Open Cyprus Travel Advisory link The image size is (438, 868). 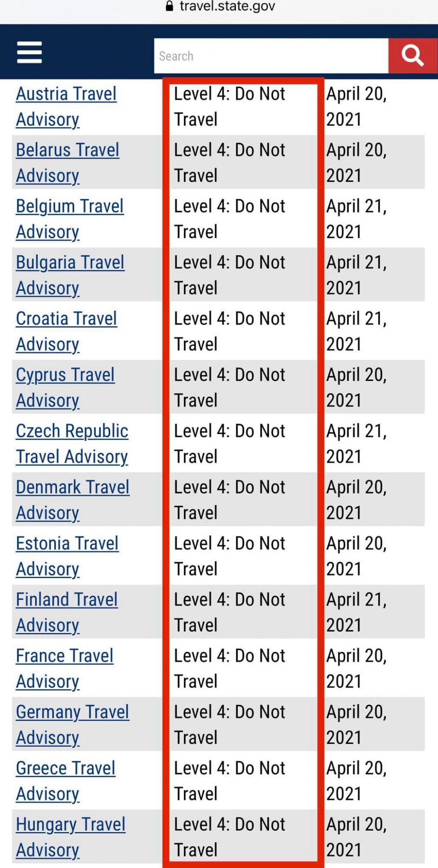pyautogui.click(x=65, y=375)
